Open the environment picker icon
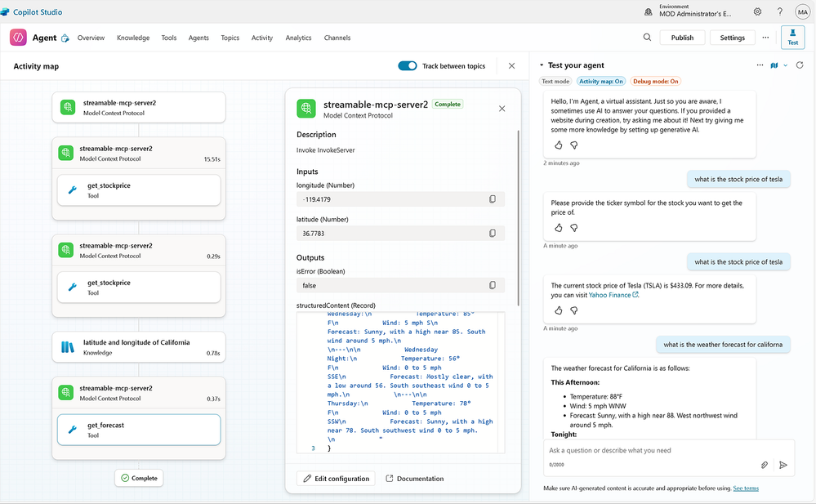 [x=649, y=11]
